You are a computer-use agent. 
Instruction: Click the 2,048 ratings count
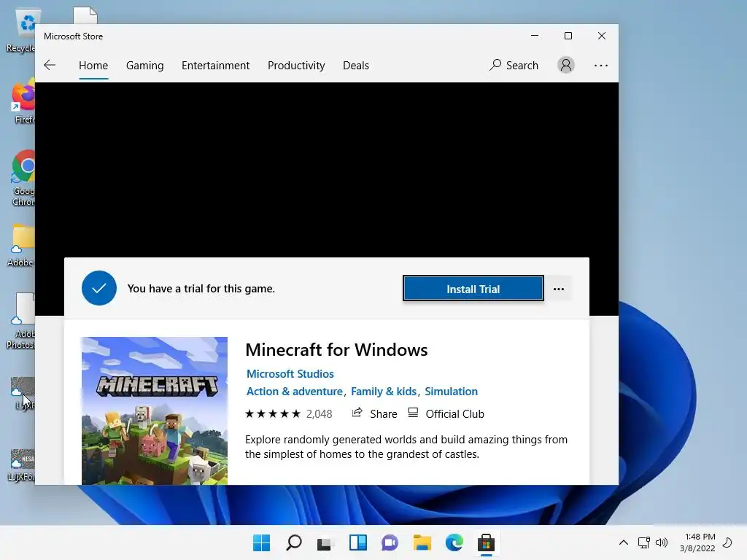320,414
